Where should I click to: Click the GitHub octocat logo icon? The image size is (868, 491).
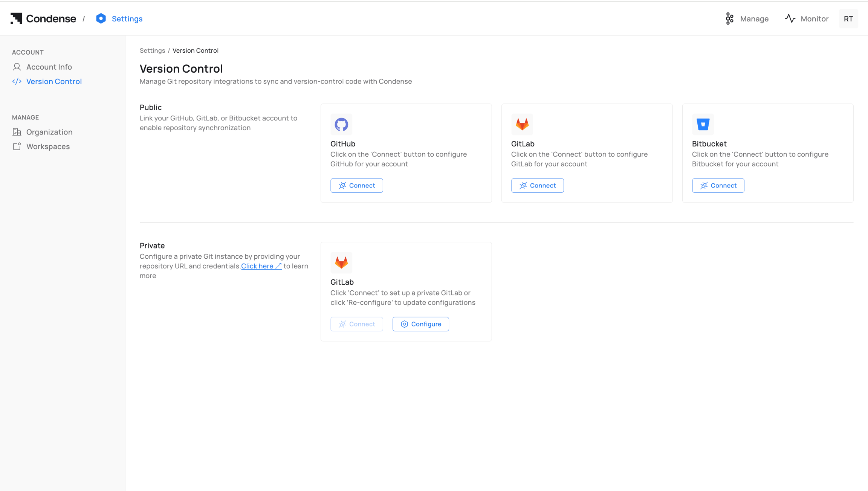tap(341, 124)
